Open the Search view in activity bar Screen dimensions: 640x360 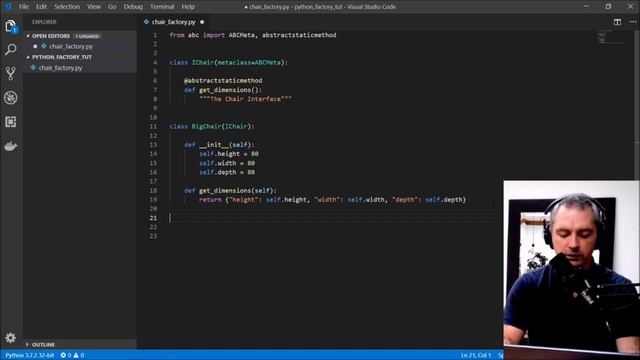(11, 50)
